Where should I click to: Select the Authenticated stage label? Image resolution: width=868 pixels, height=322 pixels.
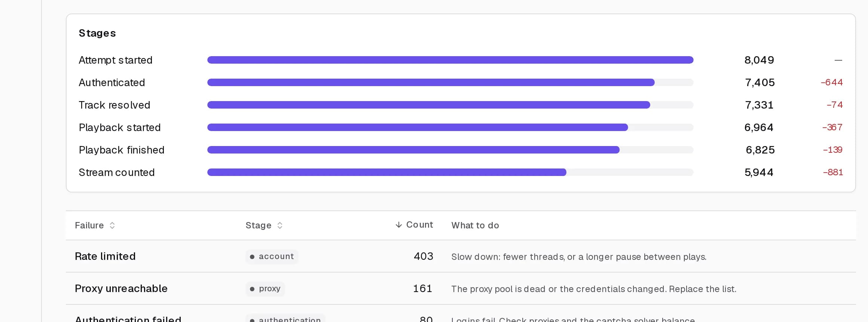[x=111, y=82]
